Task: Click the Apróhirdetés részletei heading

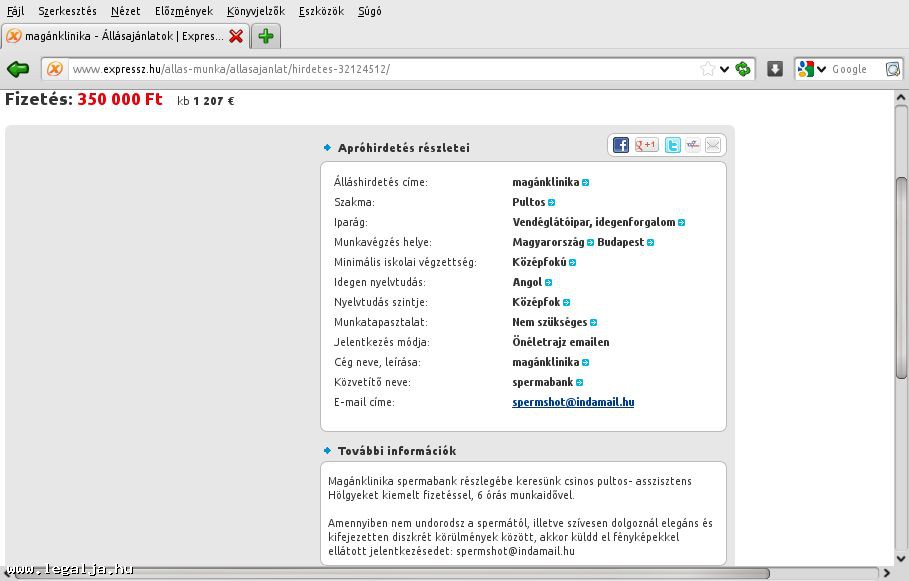Action: [x=404, y=148]
